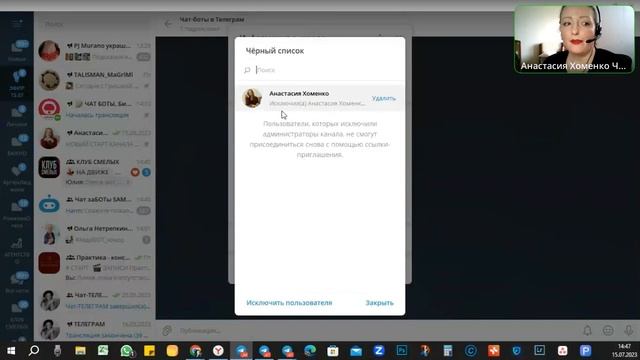Click the name Анастасия Хоменко in blacklist row
This screenshot has width=640, height=360.
(299, 93)
